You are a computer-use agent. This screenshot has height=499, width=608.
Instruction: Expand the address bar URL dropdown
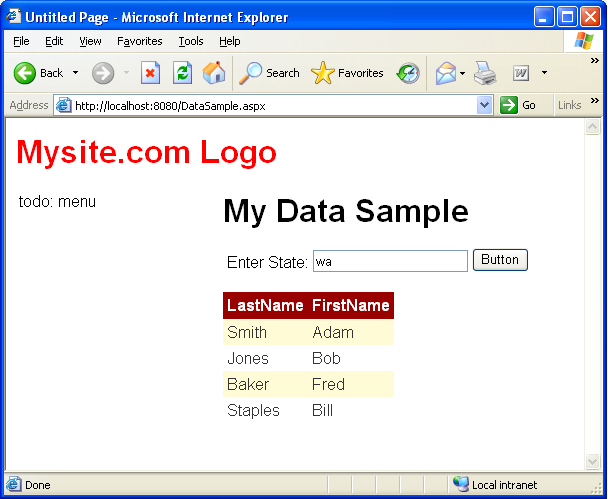(x=485, y=105)
